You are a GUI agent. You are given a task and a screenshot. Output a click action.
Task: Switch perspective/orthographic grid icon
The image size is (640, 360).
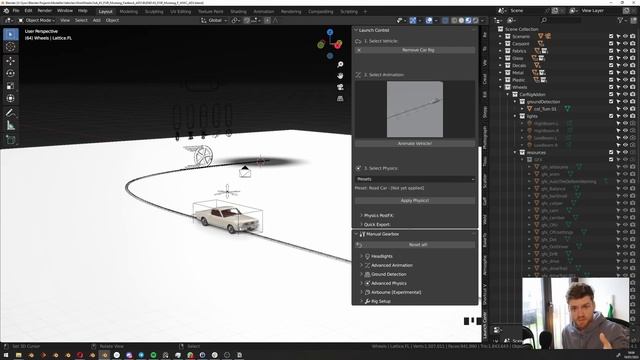pyautogui.click(x=340, y=99)
